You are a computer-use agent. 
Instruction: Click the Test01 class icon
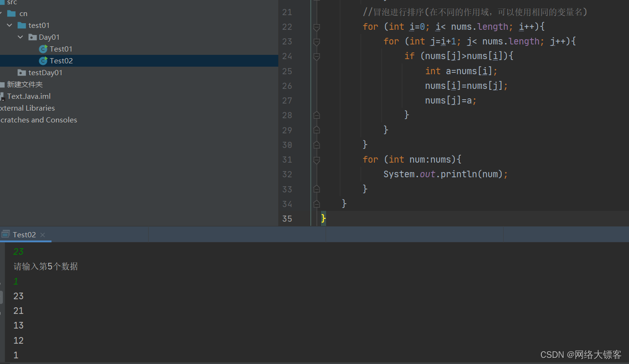coord(43,49)
